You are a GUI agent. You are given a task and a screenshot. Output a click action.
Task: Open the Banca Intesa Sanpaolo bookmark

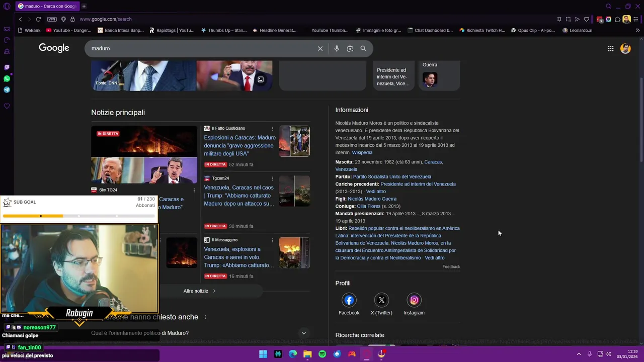pos(121,30)
